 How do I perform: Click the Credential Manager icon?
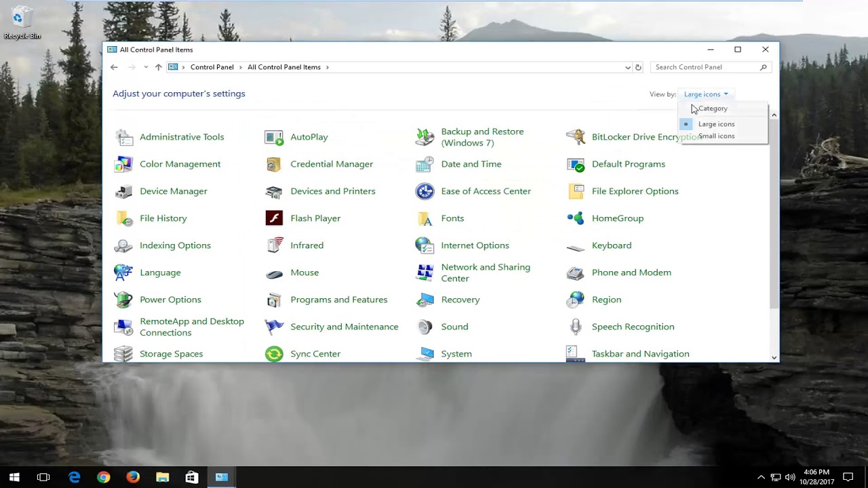[x=274, y=164]
